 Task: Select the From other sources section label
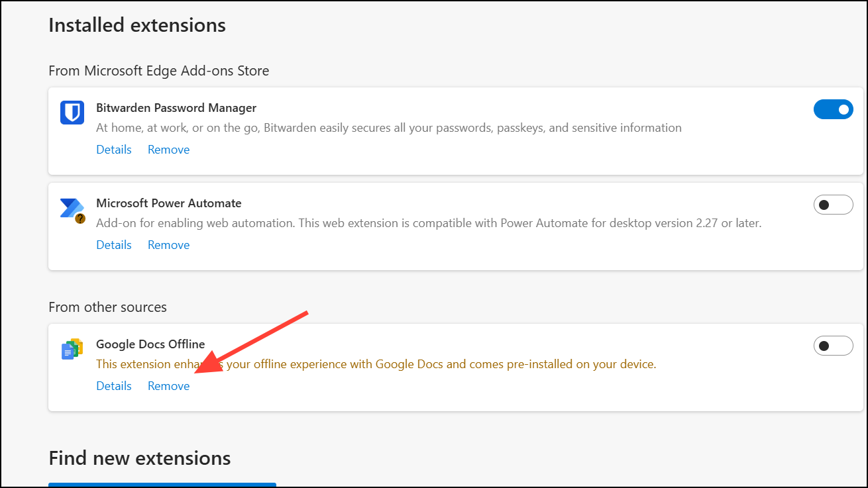107,307
